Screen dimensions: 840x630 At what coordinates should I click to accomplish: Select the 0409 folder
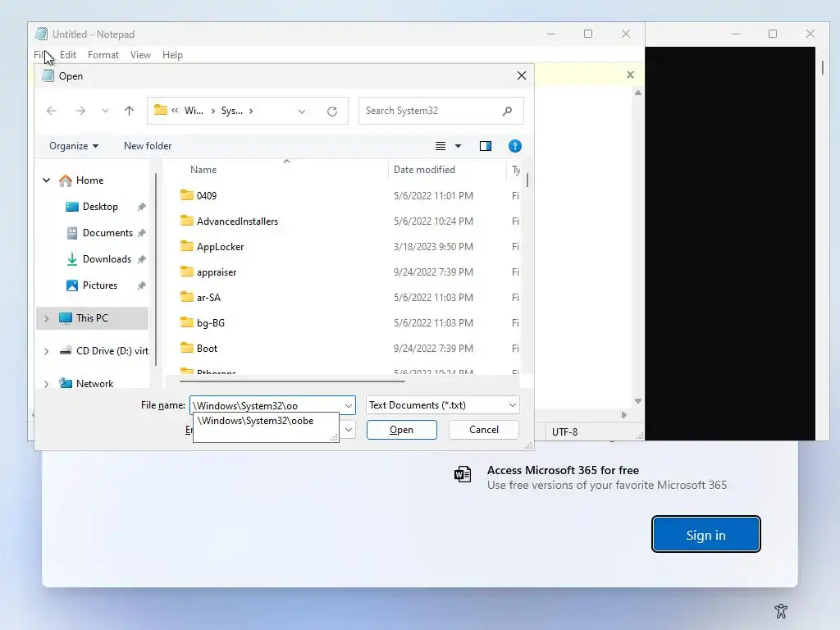click(206, 195)
